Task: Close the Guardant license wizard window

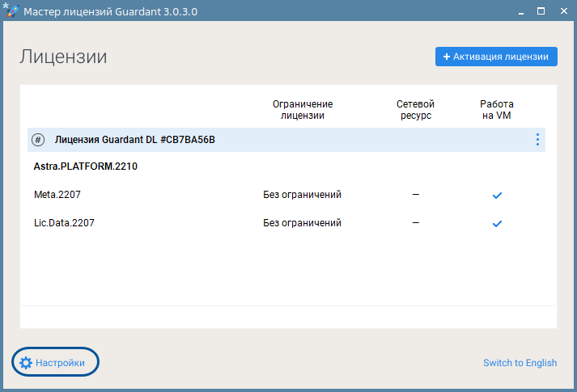Action: (x=561, y=11)
